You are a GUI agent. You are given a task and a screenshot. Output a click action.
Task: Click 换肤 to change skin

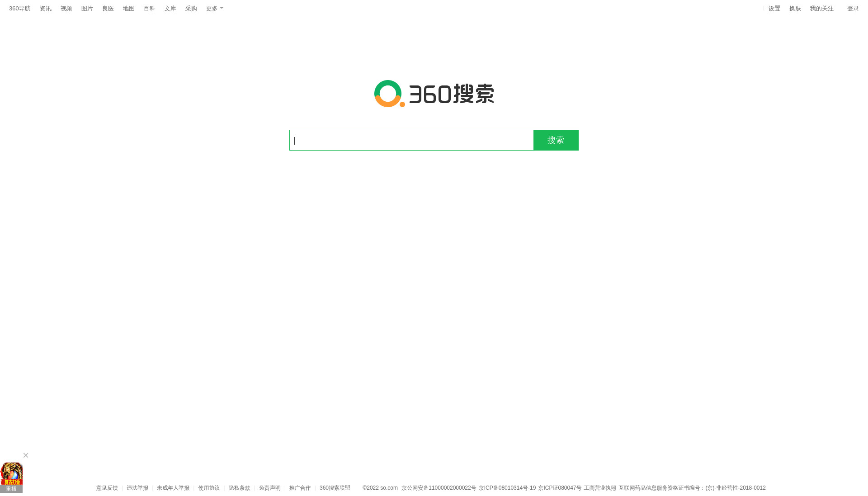795,9
